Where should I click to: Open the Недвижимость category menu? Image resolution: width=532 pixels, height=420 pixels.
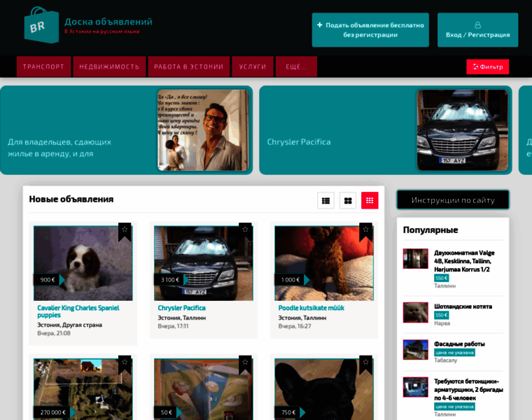point(109,66)
